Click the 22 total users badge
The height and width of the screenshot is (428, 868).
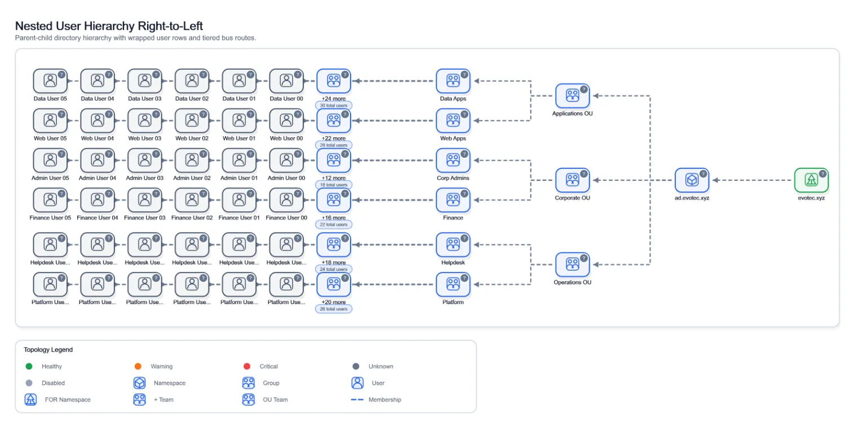334,224
